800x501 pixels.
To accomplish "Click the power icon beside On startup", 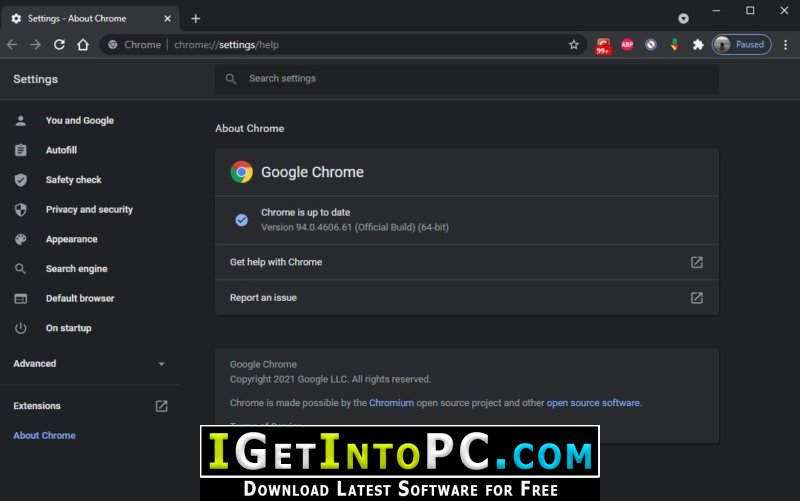I will [x=20, y=328].
